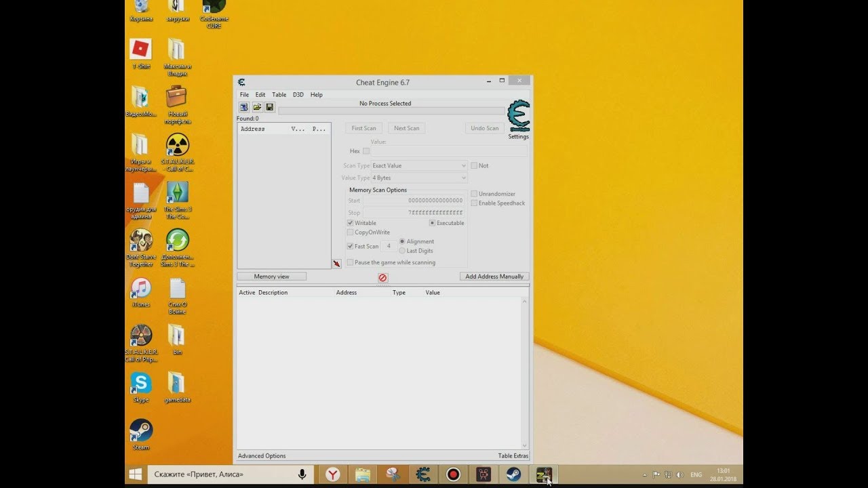
Task: Switch to Cheat Engine taskbar icon
Action: coord(423,474)
